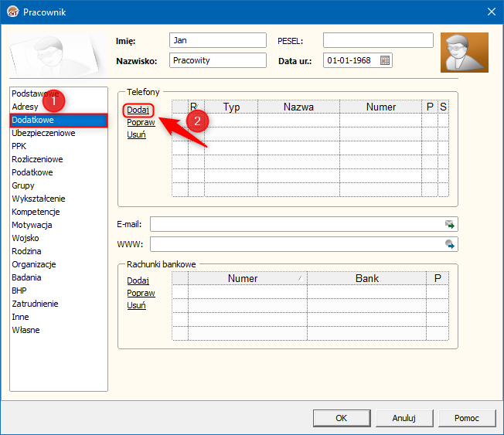
Task: Click the Typ column header in Telefony
Action: point(231,107)
